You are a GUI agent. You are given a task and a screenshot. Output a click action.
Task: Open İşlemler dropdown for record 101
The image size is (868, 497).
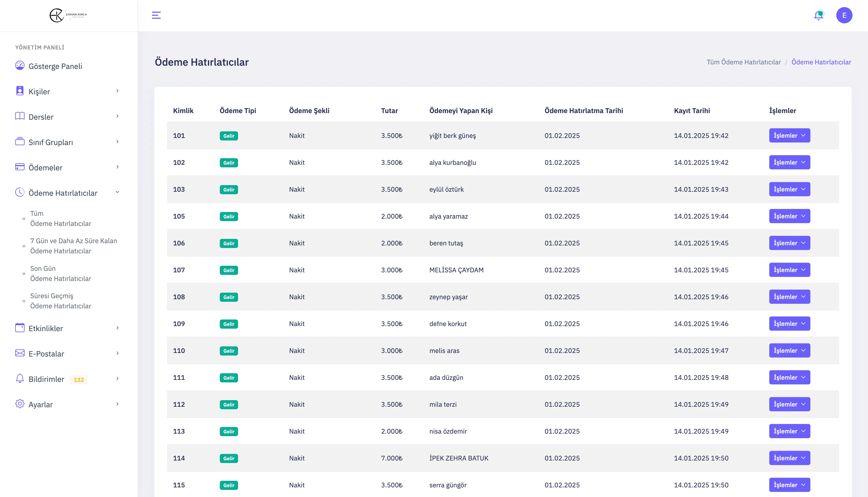(789, 135)
